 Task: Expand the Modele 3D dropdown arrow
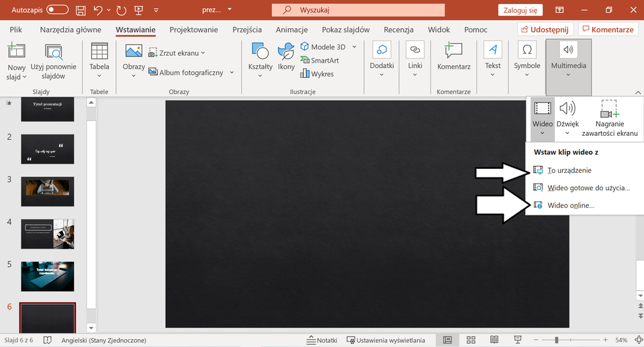point(355,46)
